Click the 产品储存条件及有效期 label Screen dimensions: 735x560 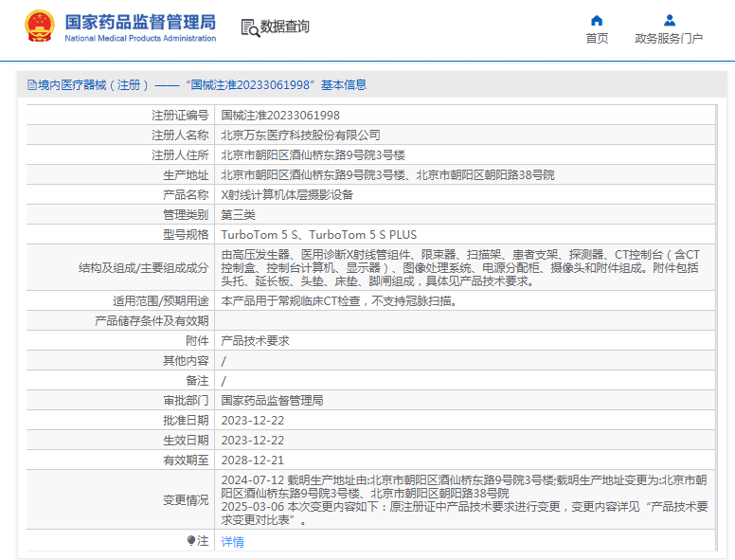point(152,321)
